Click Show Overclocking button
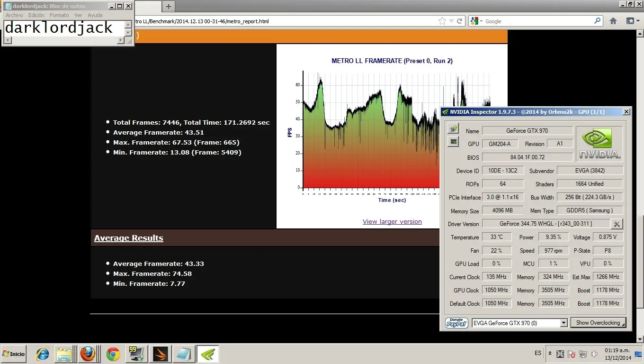644x364 pixels. [598, 323]
